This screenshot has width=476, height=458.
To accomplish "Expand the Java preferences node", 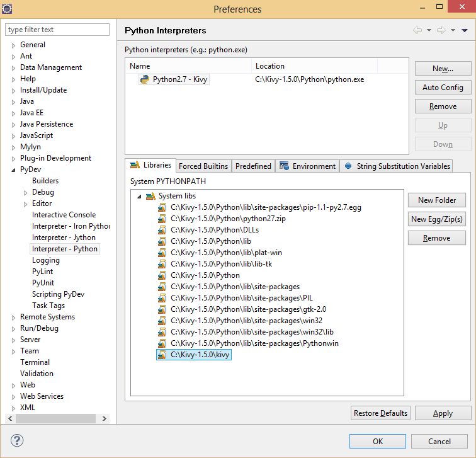I will (13, 102).
